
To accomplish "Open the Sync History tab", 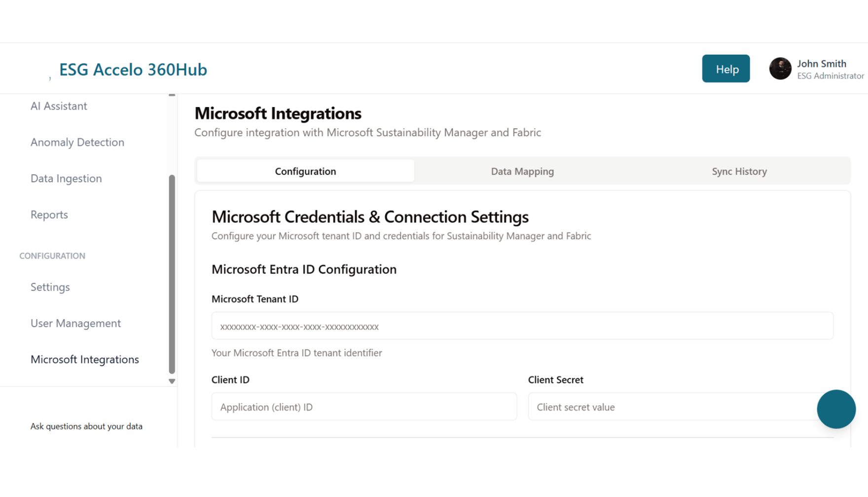I will tap(739, 171).
